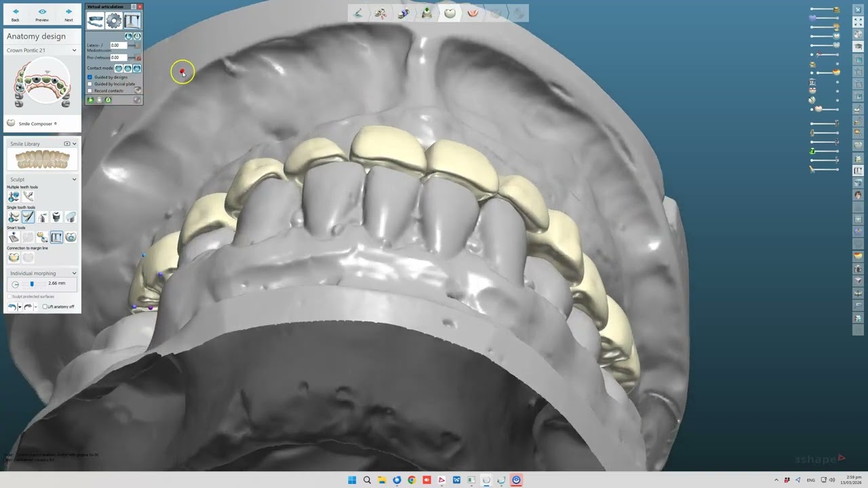Select the first smart tool icon

pos(14,237)
